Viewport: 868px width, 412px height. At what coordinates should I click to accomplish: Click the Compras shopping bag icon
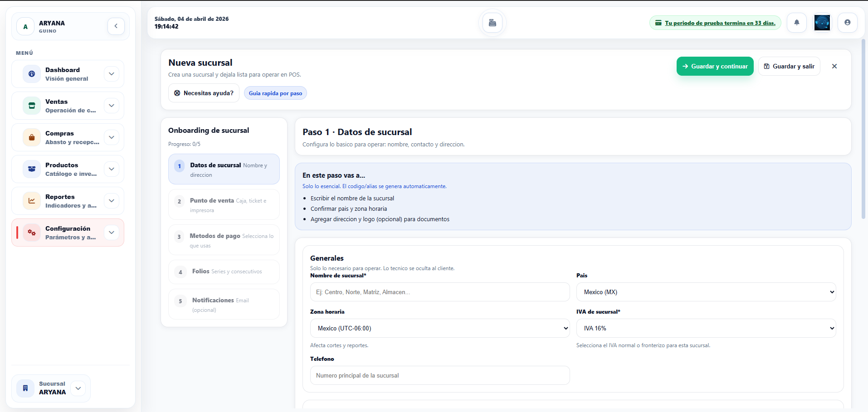[32, 137]
